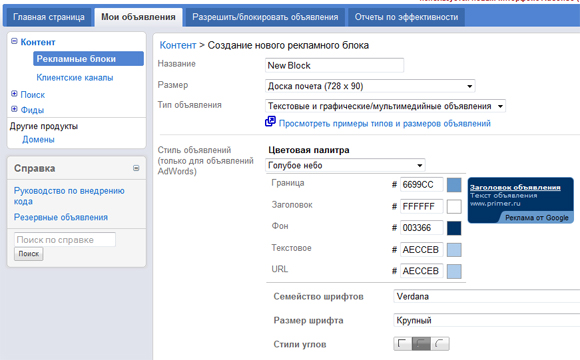
Task: Open the Фон dark blue swatch
Action: click(x=454, y=228)
